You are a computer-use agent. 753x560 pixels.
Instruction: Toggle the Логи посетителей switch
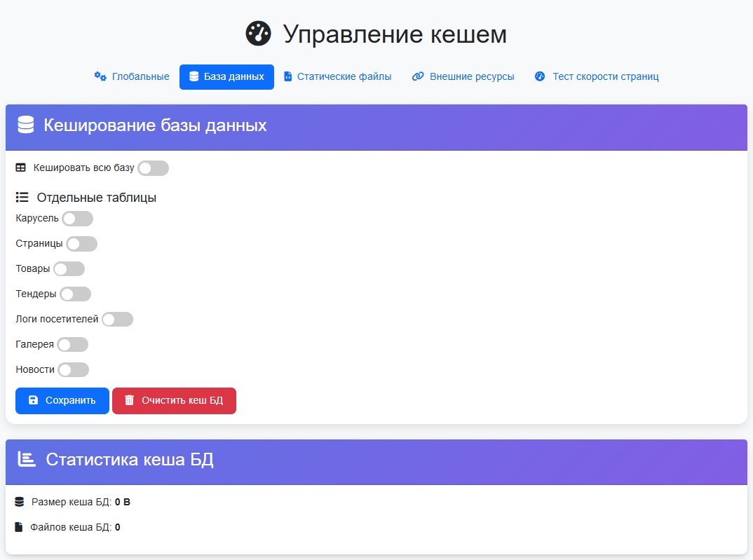pyautogui.click(x=117, y=319)
